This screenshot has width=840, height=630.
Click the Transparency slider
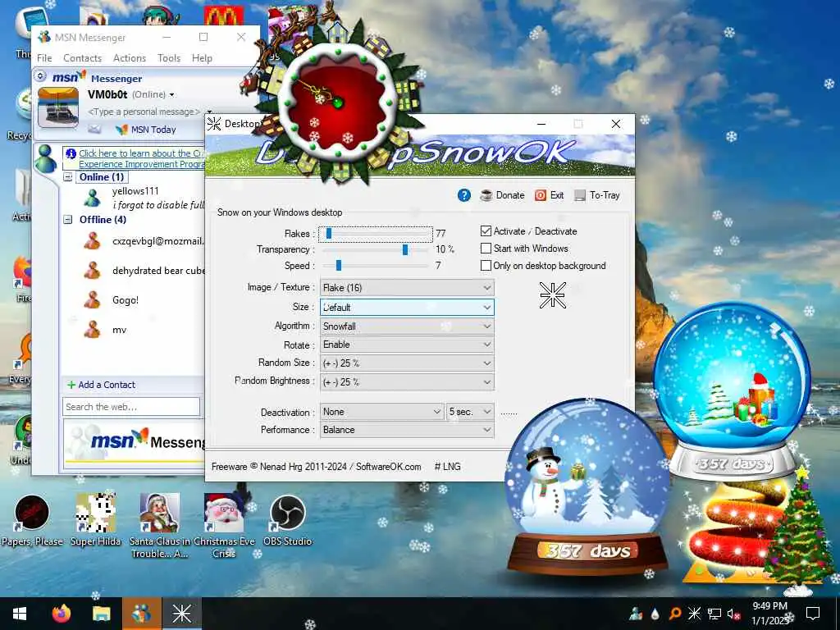tap(376, 249)
